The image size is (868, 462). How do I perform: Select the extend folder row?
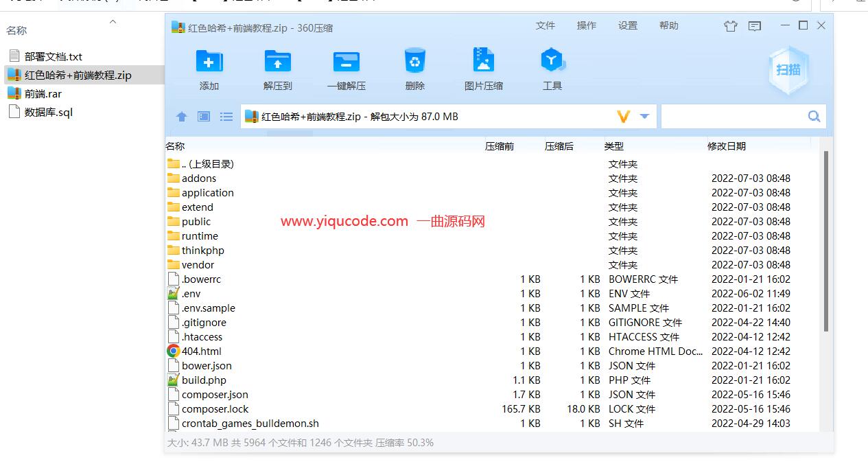pos(493,207)
